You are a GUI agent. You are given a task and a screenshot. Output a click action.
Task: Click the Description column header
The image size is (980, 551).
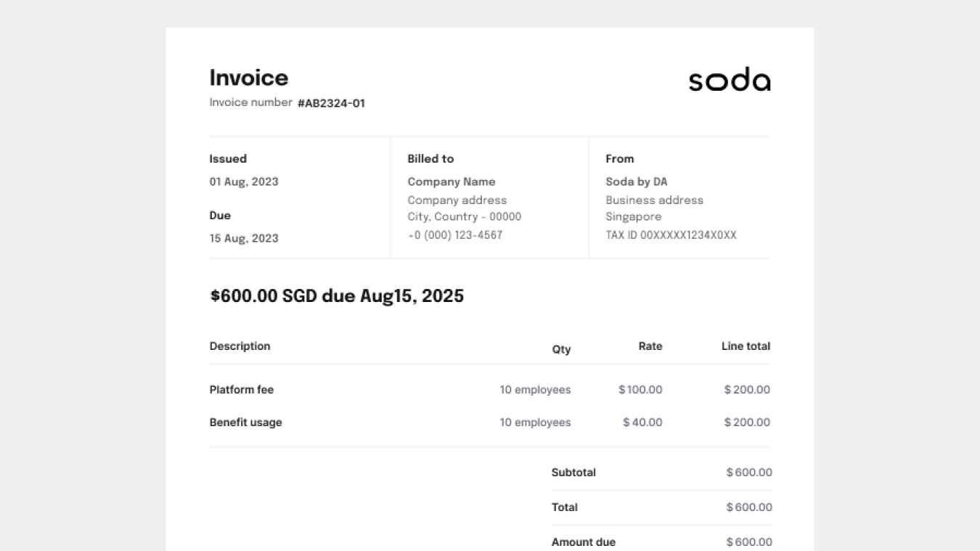(x=240, y=346)
